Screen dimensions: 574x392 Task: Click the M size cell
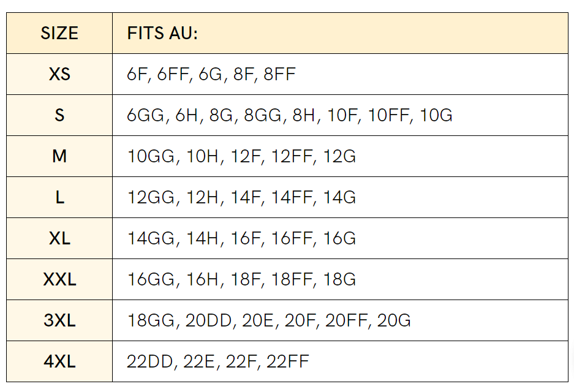[x=59, y=156]
